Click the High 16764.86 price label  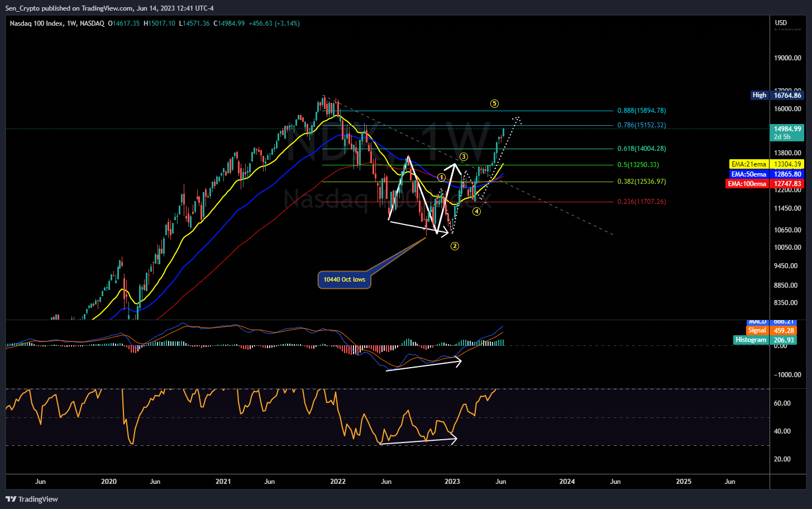[x=777, y=95]
